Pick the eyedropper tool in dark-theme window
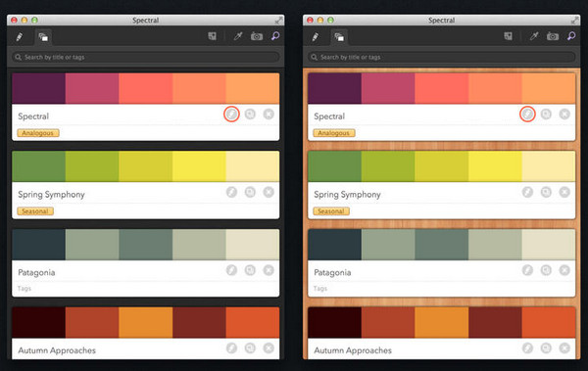Screen dimensions: 588x371 point(238,36)
